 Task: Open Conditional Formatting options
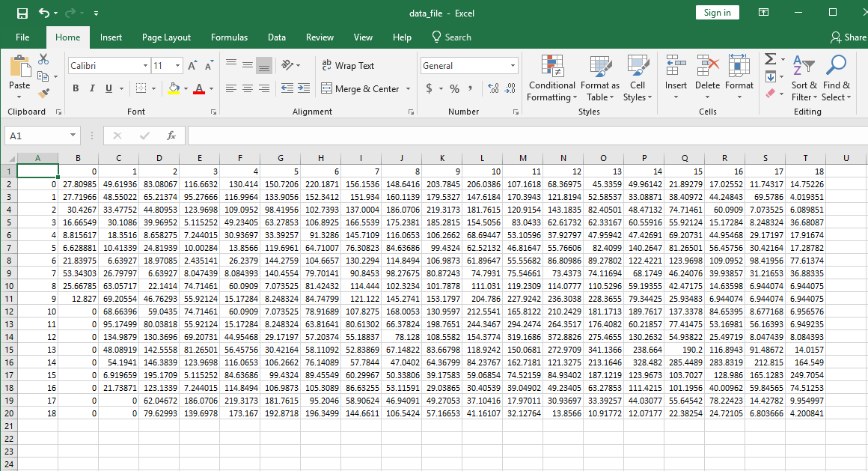click(x=551, y=78)
